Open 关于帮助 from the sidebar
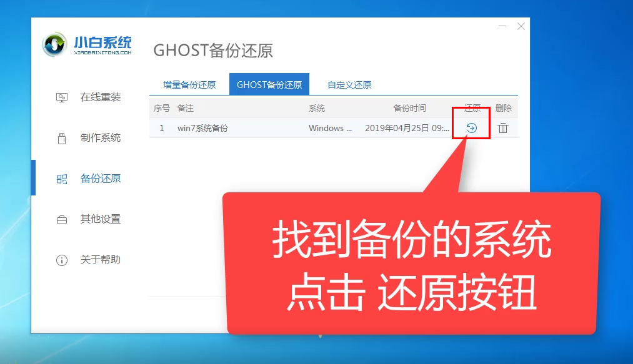633x364 pixels. [x=91, y=260]
